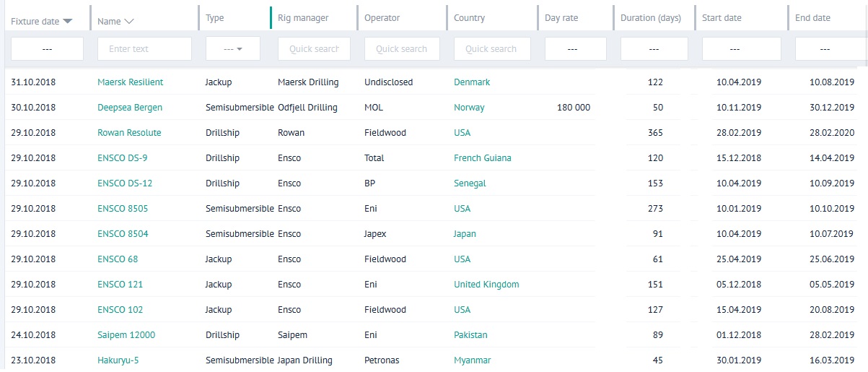The image size is (868, 372).
Task: Click the Name column chevron icon
Action: [x=129, y=22]
